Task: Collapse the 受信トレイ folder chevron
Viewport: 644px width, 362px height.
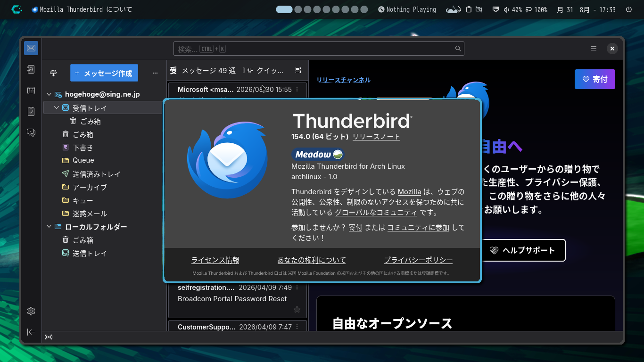Action: pyautogui.click(x=57, y=108)
